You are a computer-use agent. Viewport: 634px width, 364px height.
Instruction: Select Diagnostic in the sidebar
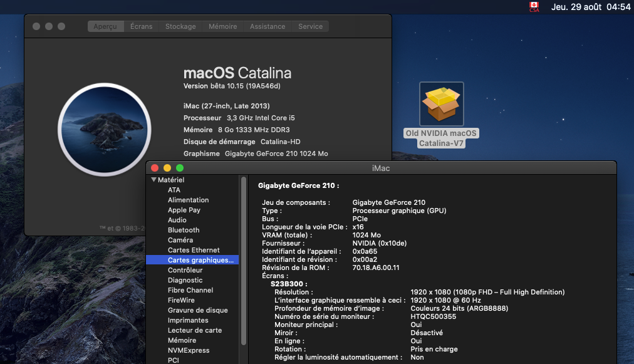click(x=185, y=280)
